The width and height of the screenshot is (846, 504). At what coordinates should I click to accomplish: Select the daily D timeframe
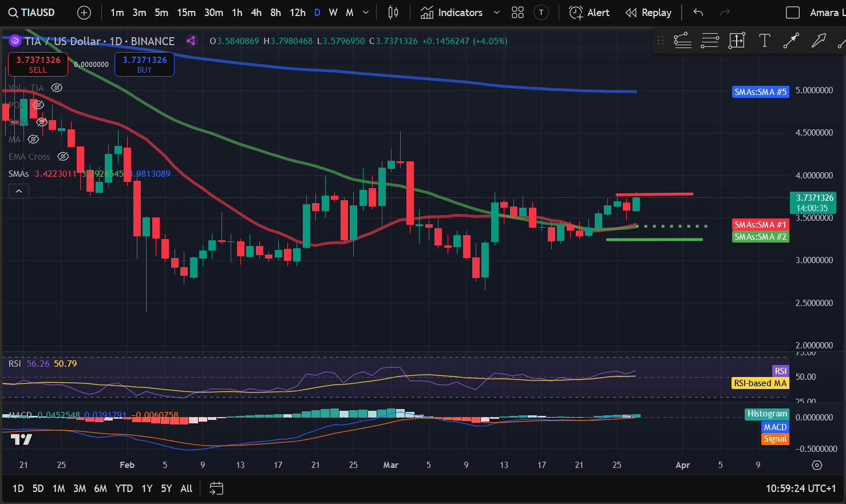[x=317, y=13]
